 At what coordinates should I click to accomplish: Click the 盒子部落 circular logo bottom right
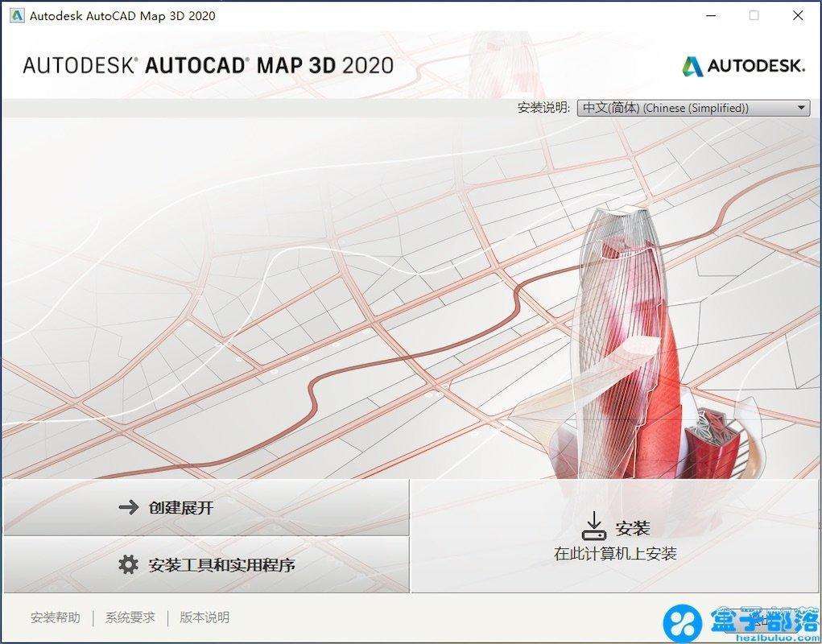(684, 621)
